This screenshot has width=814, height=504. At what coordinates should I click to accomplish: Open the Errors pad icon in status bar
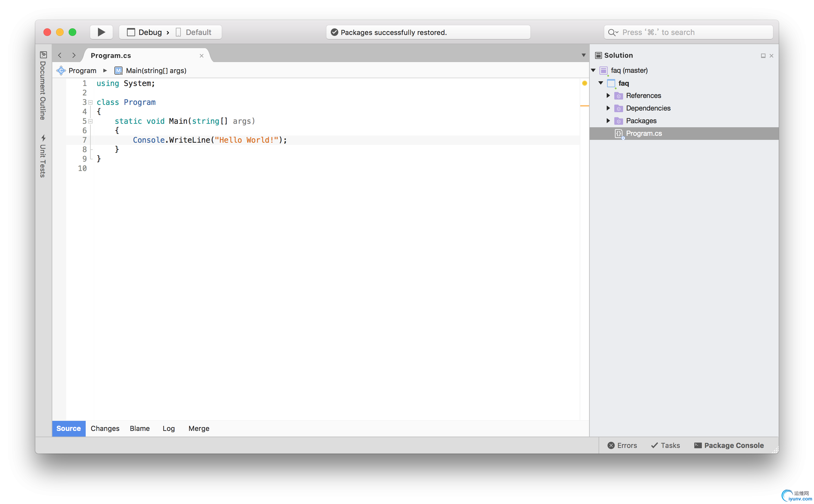pyautogui.click(x=622, y=445)
